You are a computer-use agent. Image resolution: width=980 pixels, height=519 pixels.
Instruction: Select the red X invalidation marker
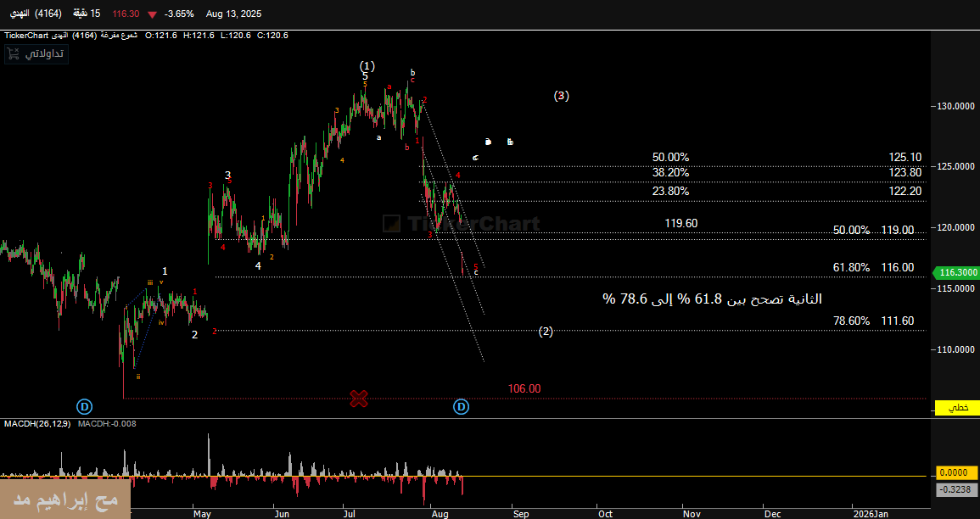[x=359, y=399]
